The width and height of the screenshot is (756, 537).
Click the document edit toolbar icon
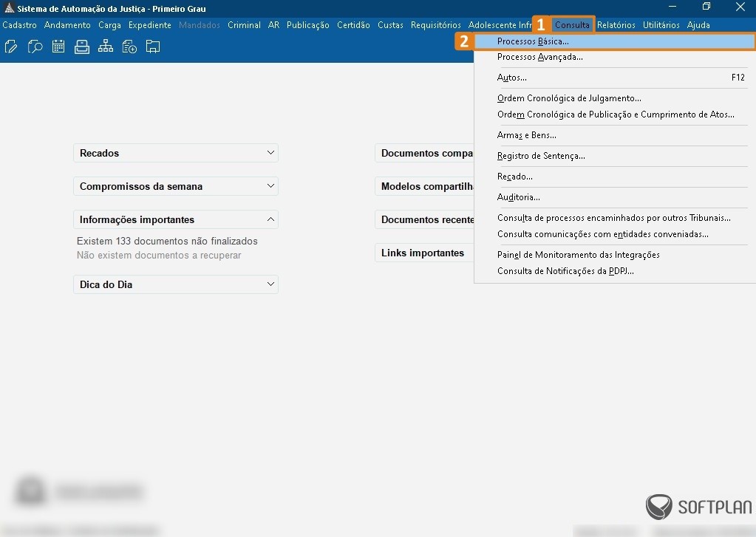[11, 47]
